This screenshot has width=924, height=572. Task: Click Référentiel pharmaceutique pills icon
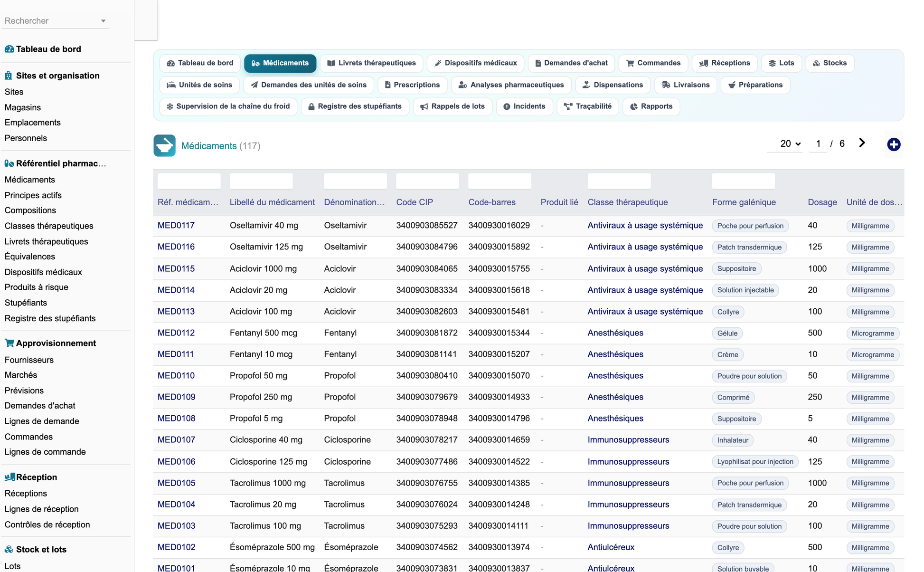coord(9,163)
